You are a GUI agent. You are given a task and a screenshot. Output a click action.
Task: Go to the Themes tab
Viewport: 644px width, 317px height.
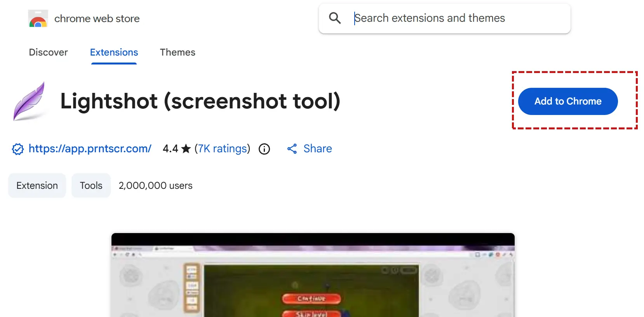click(x=178, y=52)
